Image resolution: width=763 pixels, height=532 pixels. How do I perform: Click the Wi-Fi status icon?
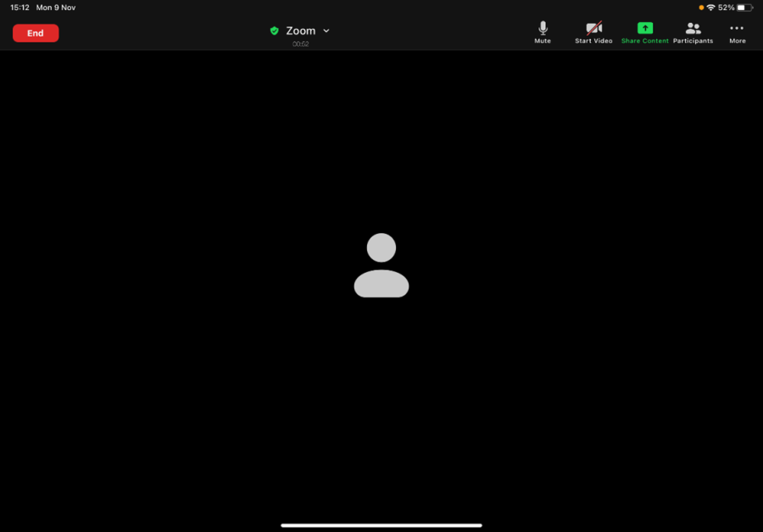coord(710,7)
